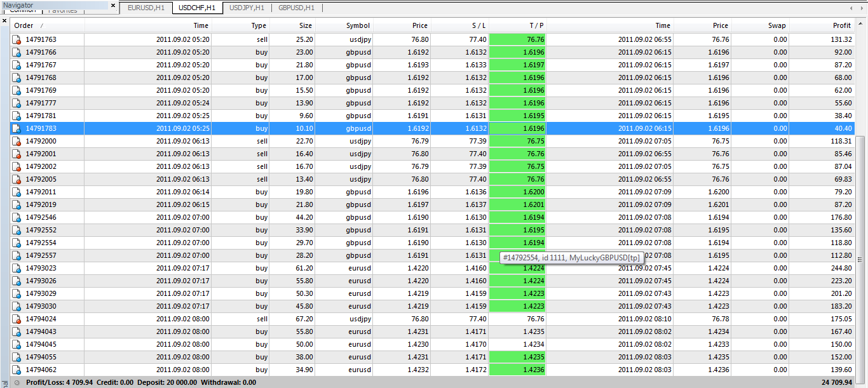868x388 pixels.
Task: Close the Navigator panel
Action: 113,6
